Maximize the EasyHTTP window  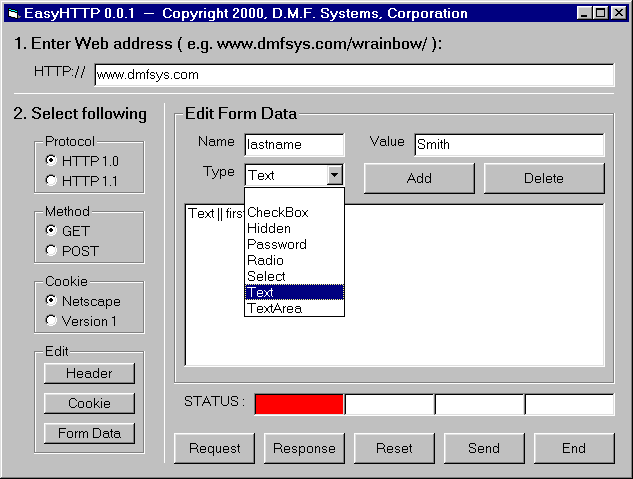600,13
